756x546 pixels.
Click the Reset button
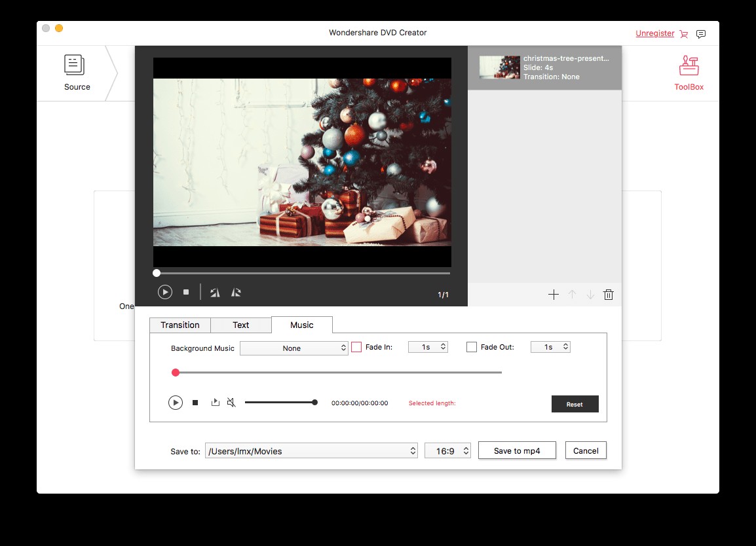(x=575, y=404)
